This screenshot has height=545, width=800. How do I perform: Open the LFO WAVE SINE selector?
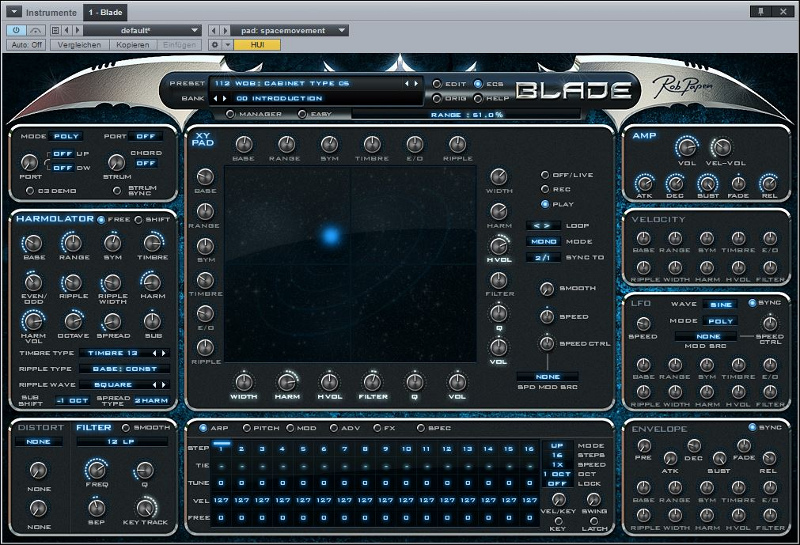coord(721,304)
